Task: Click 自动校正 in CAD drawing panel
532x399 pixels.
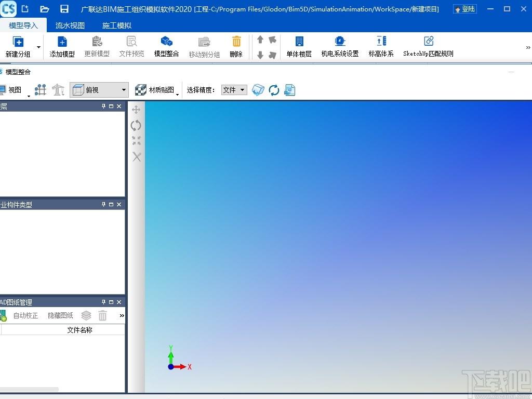Action: 26,315
